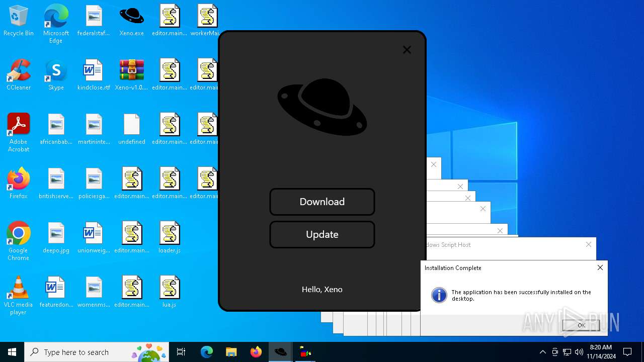Select the africanbab image file icon

click(56, 129)
